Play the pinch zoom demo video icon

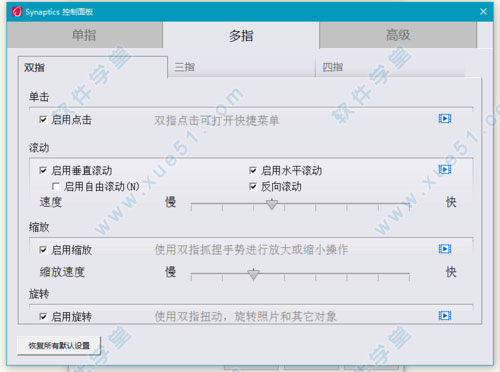(445, 249)
